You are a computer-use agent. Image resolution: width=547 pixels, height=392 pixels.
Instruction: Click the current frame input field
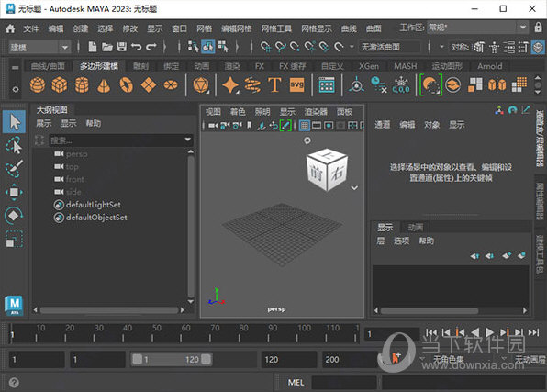pos(391,334)
